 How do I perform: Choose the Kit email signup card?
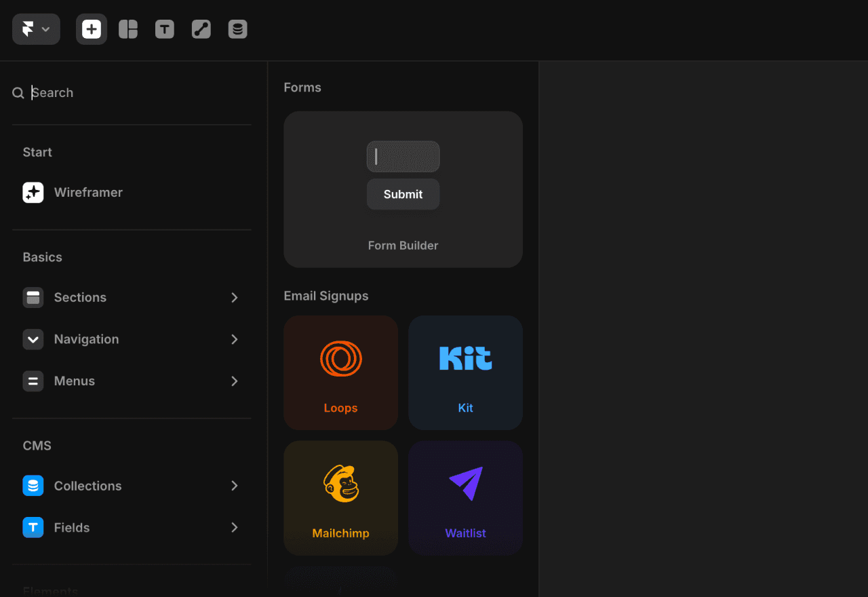pos(465,372)
